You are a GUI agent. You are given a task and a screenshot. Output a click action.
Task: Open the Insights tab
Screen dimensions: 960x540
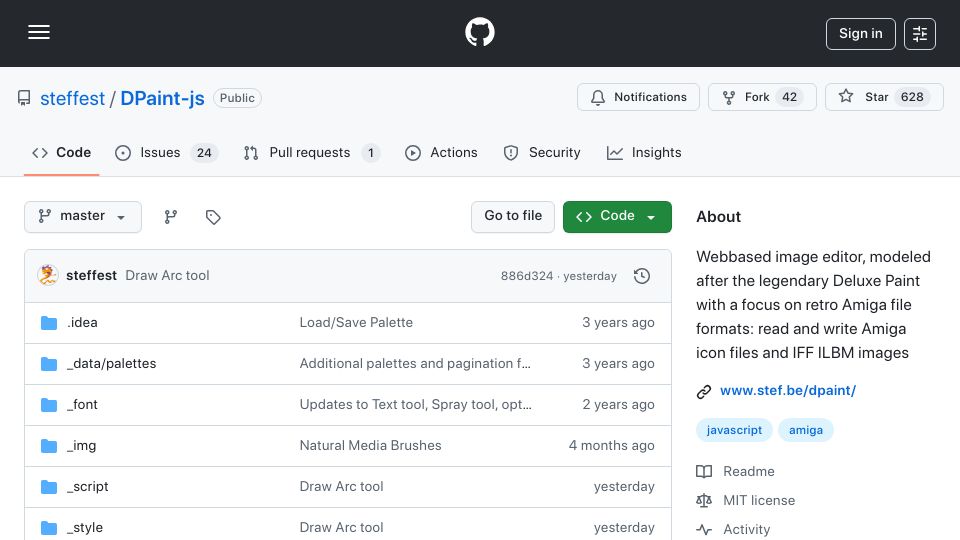pyautogui.click(x=643, y=152)
